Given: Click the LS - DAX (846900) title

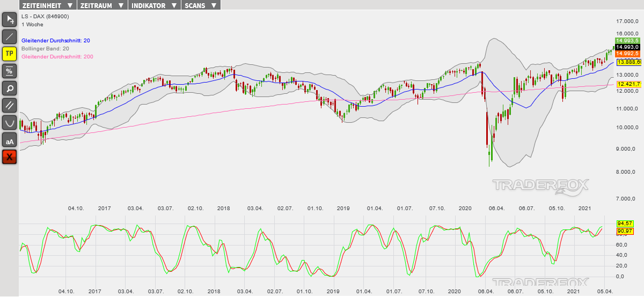Looking at the screenshot, I should [x=45, y=17].
